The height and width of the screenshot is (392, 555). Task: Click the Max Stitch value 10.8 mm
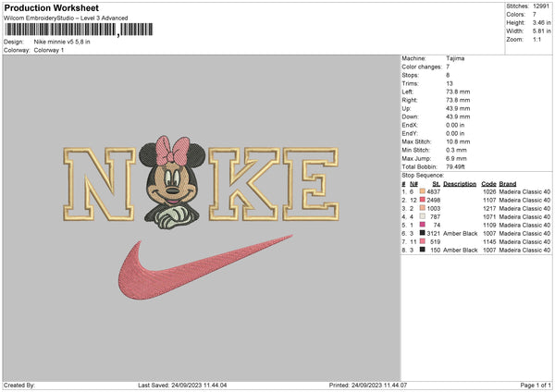(458, 141)
